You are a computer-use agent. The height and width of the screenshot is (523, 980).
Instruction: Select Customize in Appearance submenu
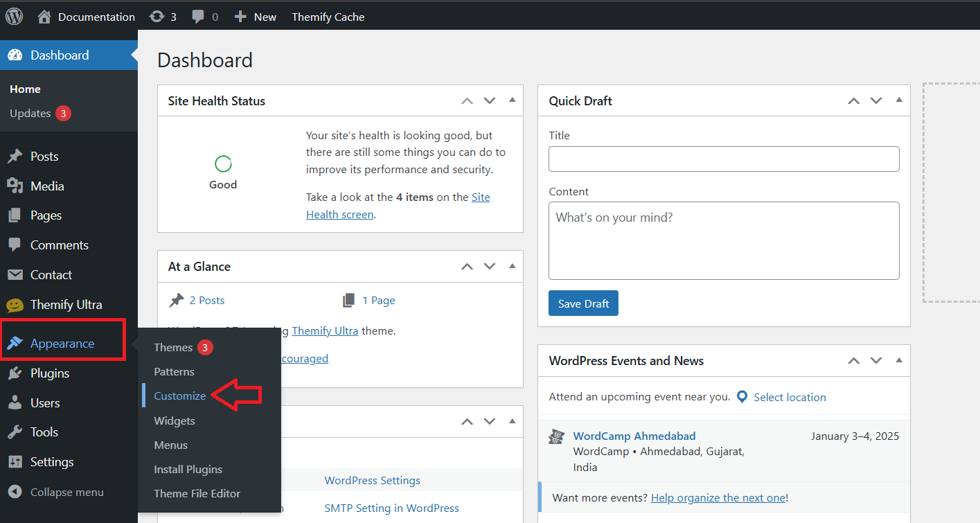pyautogui.click(x=180, y=396)
